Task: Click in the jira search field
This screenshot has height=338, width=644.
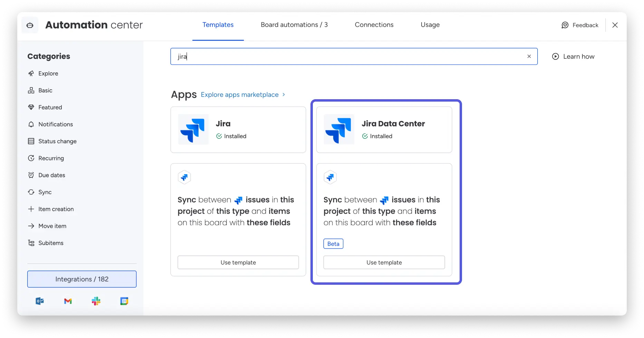Action: click(354, 56)
